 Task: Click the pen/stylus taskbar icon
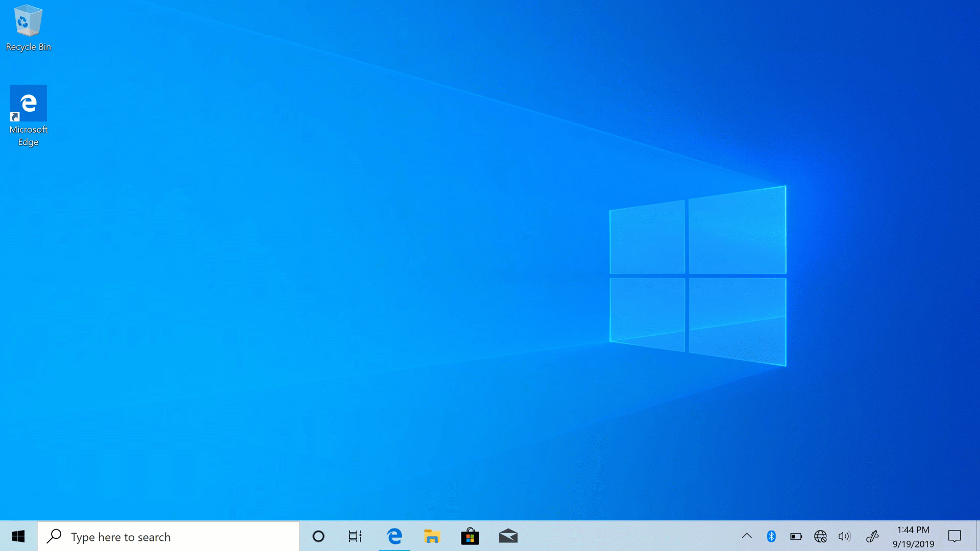coord(872,536)
